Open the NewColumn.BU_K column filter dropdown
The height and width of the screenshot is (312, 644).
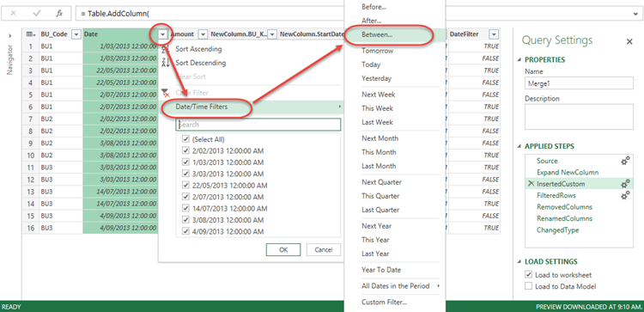[x=273, y=34]
